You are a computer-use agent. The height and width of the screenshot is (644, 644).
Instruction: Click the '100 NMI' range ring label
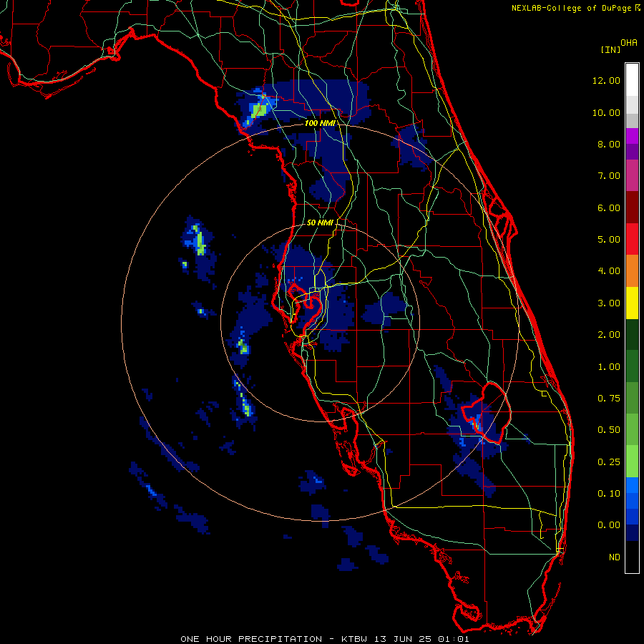(320, 123)
